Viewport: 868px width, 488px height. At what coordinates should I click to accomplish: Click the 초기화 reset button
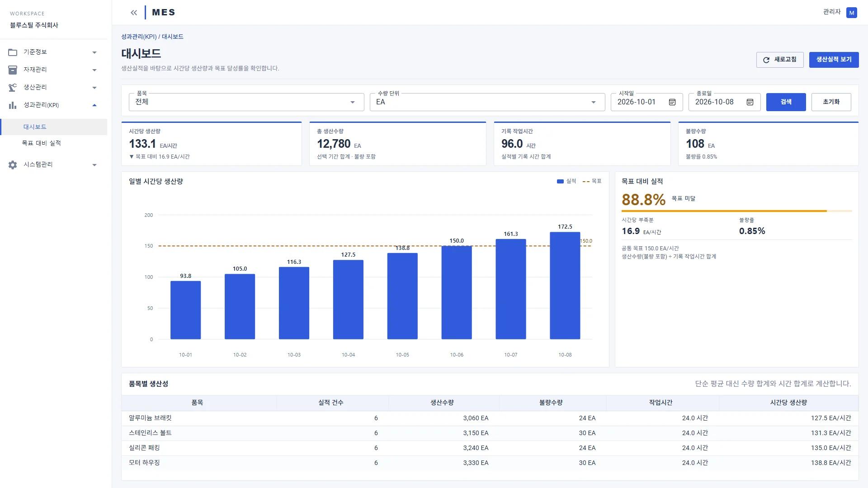tap(831, 102)
